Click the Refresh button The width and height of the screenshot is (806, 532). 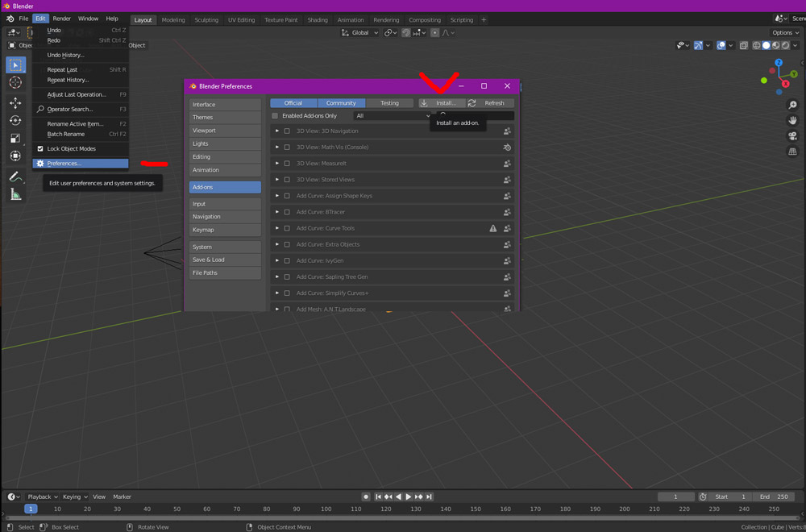(x=490, y=103)
